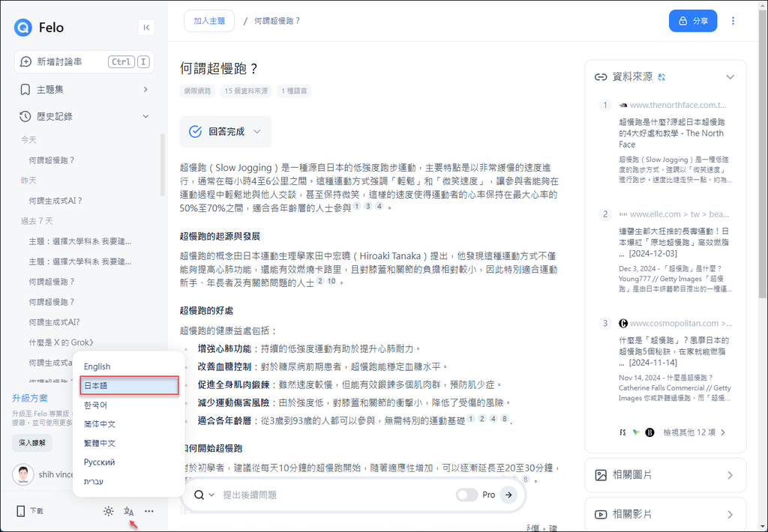This screenshot has height=532, width=768.
Task: Toggle the Pro switch
Action: [x=466, y=495]
